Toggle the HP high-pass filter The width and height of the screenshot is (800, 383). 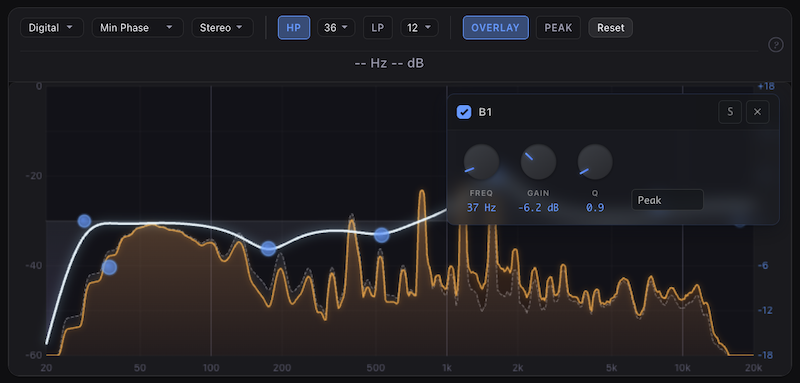[294, 28]
